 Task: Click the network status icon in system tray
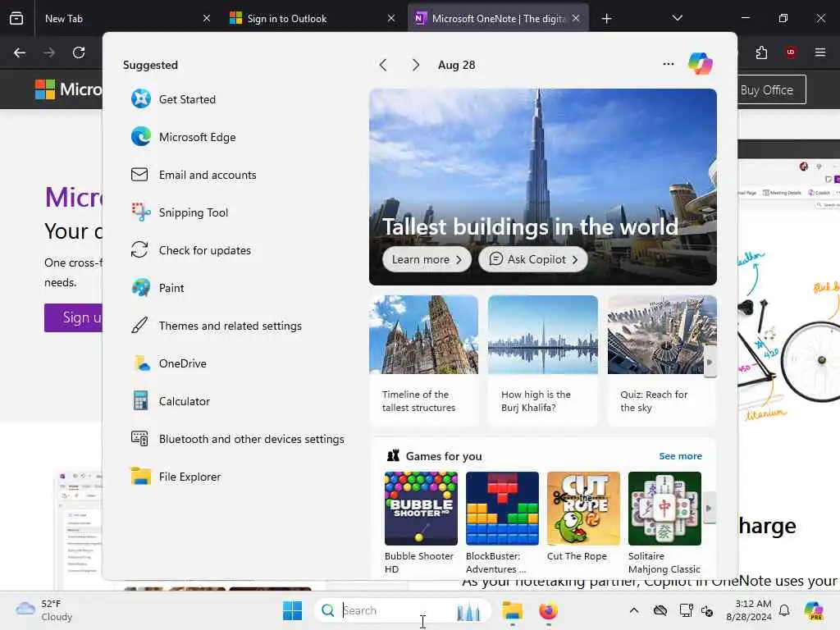point(686,610)
